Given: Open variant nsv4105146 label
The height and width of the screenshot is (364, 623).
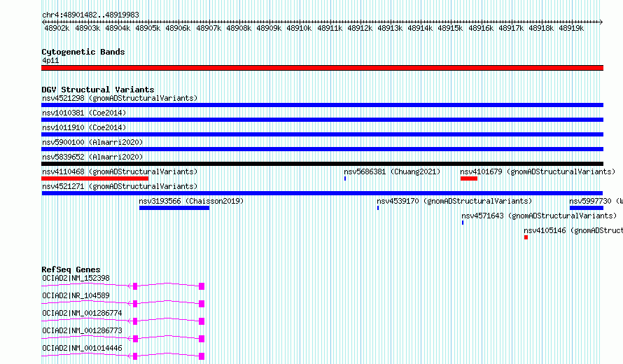Looking at the screenshot, I should 573,230.
